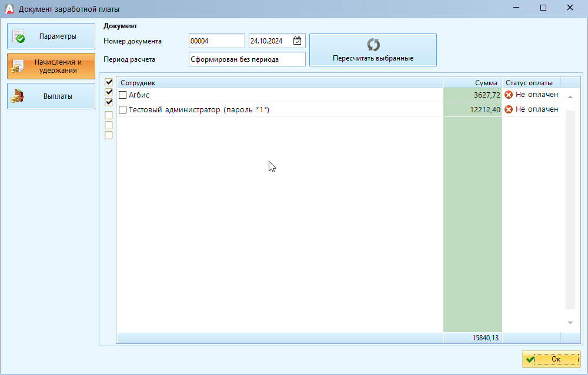Switch to the Выплаты section

click(51, 96)
